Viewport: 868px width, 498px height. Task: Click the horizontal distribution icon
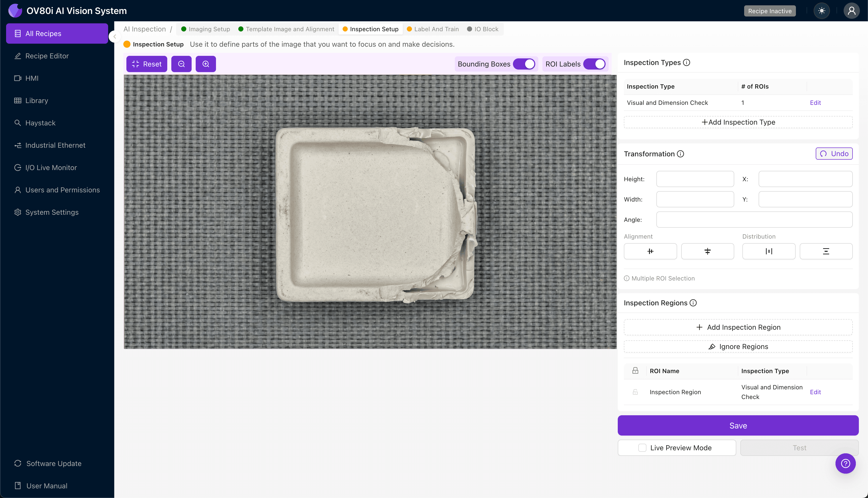(769, 251)
